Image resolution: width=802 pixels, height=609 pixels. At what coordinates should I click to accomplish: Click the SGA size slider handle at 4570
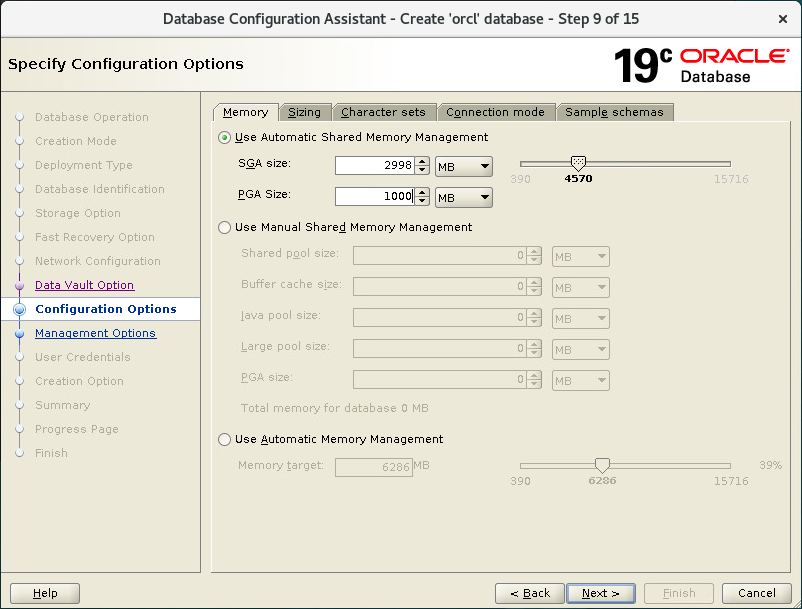pos(578,164)
